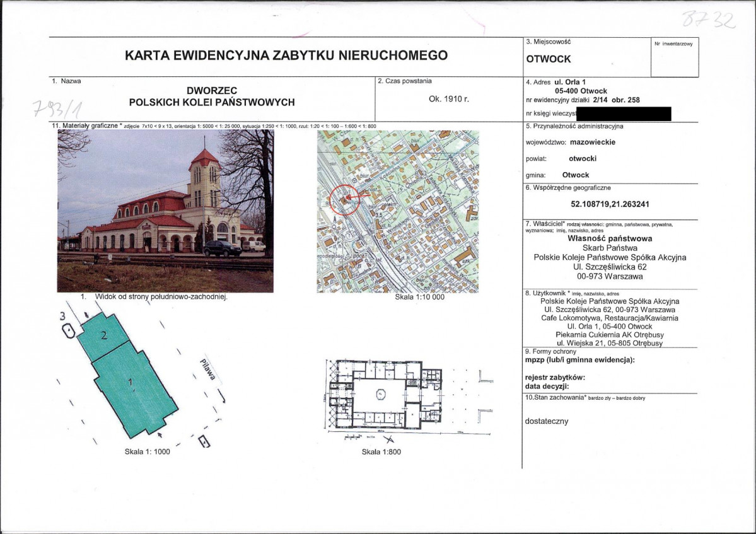Click the blacked-out land register number

(x=624, y=113)
